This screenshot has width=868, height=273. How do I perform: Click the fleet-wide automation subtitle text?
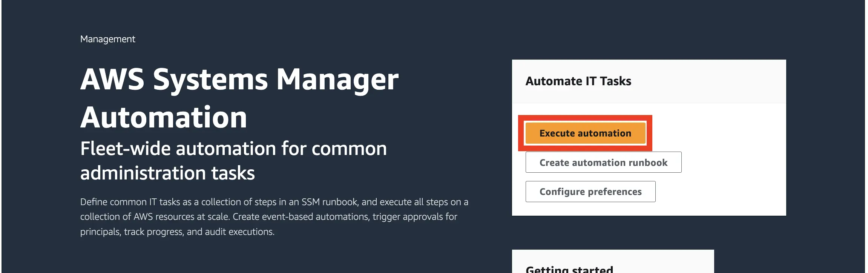pos(233,160)
